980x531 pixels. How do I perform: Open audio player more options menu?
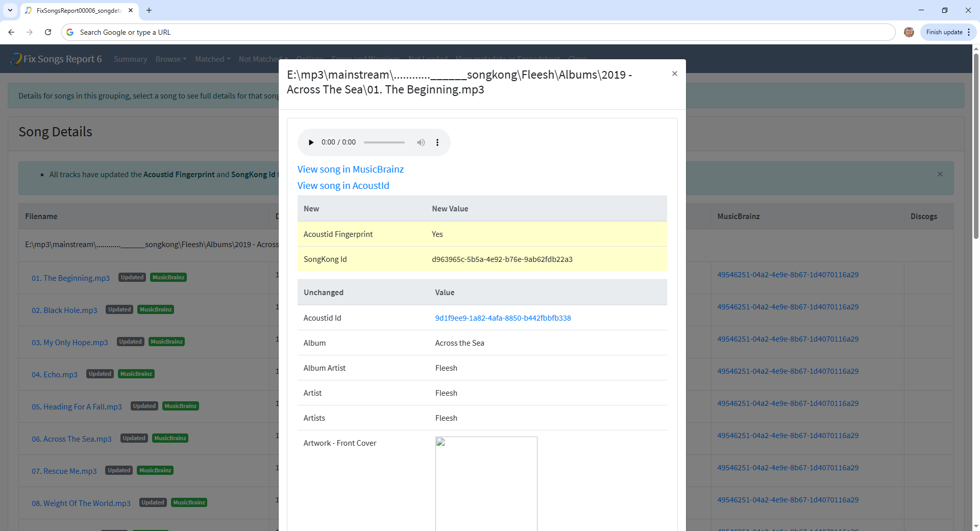click(437, 142)
